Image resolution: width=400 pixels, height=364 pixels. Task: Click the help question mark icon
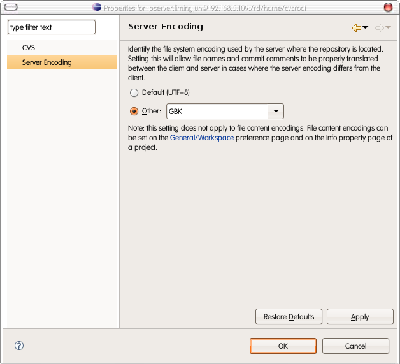19,346
